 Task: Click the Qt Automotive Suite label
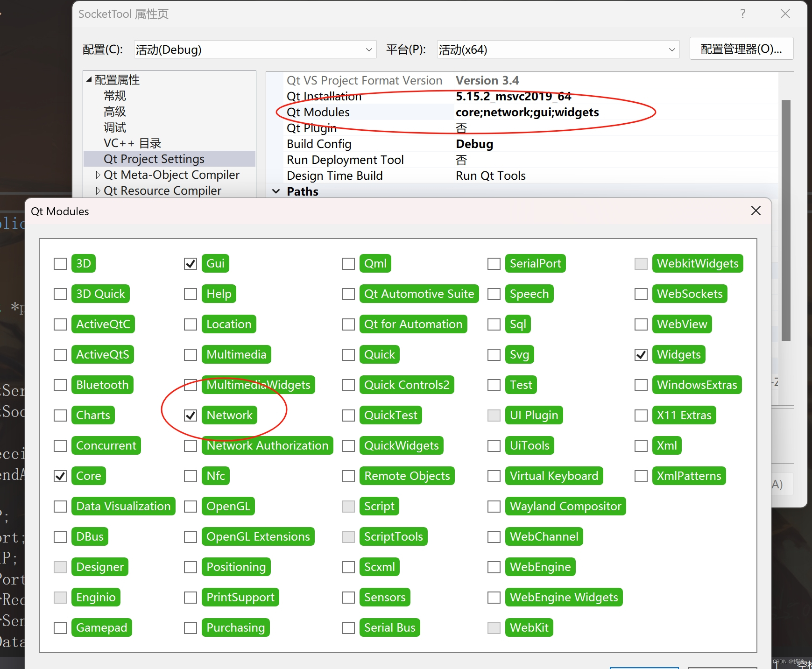click(419, 294)
